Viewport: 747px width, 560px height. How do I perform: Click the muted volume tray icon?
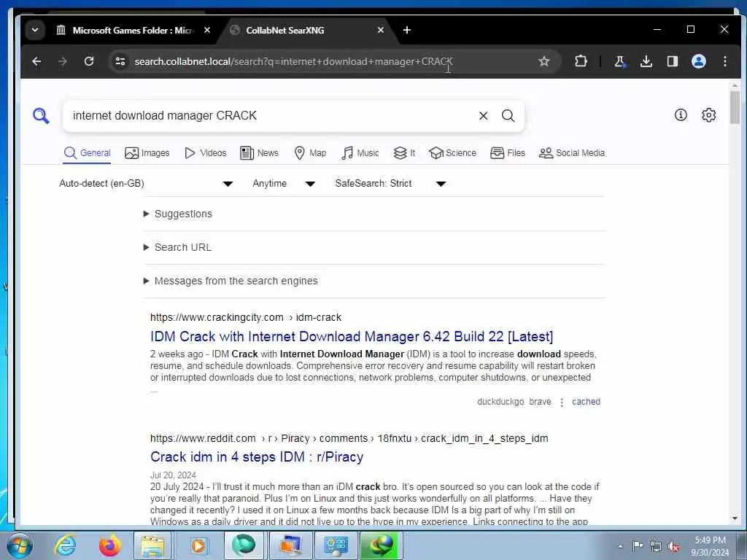tap(673, 547)
